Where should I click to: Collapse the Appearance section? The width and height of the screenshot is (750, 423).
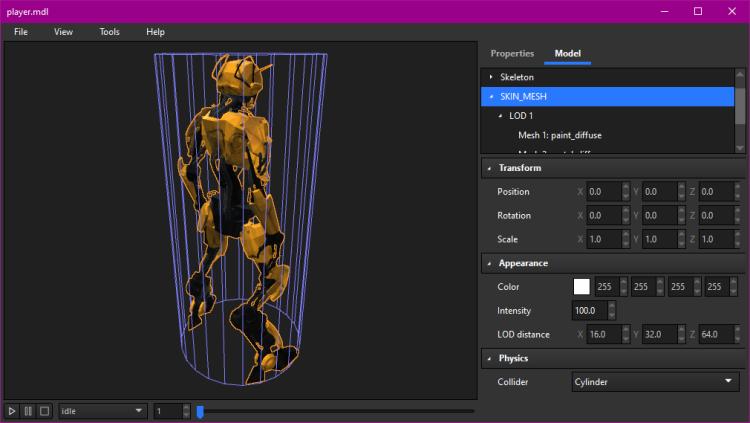(489, 263)
